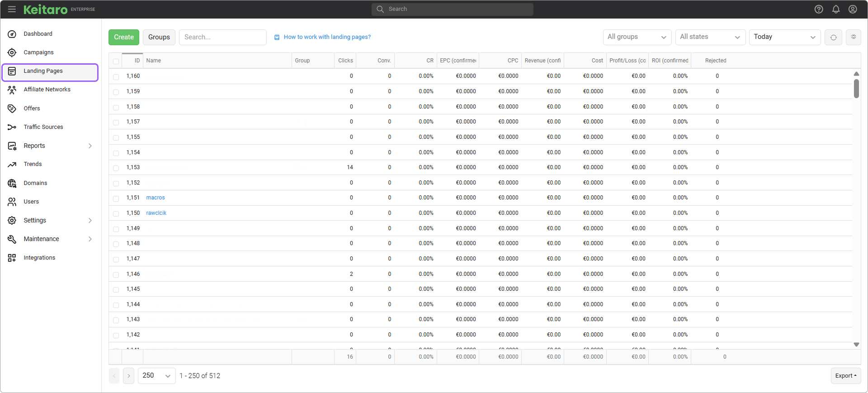
Task: Click the Campaigns target icon
Action: (x=12, y=52)
